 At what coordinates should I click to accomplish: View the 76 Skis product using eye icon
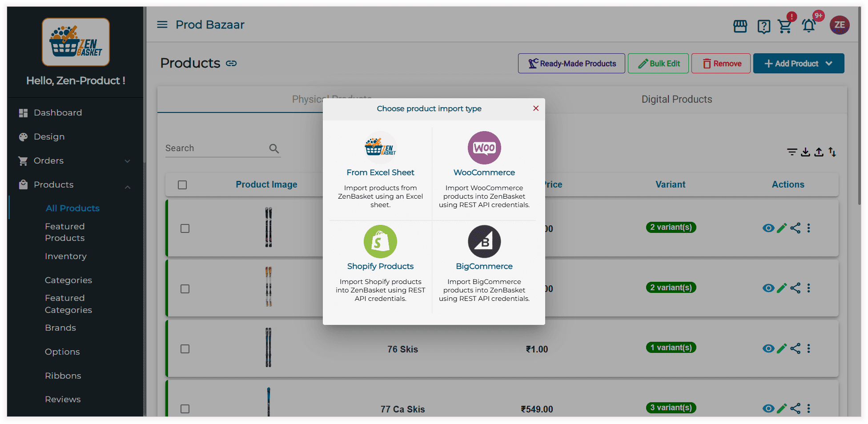coord(768,348)
